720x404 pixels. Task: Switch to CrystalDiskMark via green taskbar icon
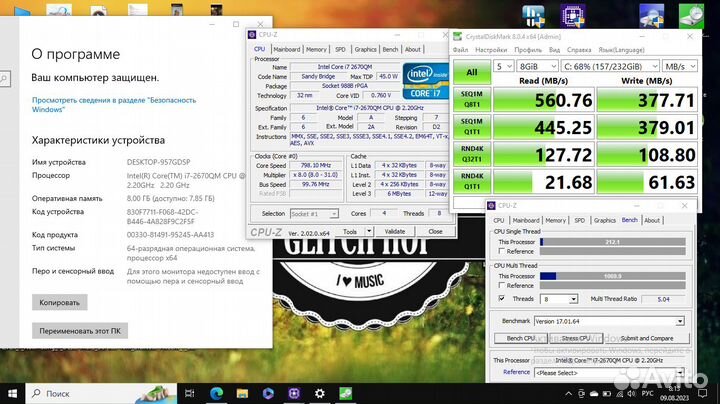pyautogui.click(x=346, y=393)
